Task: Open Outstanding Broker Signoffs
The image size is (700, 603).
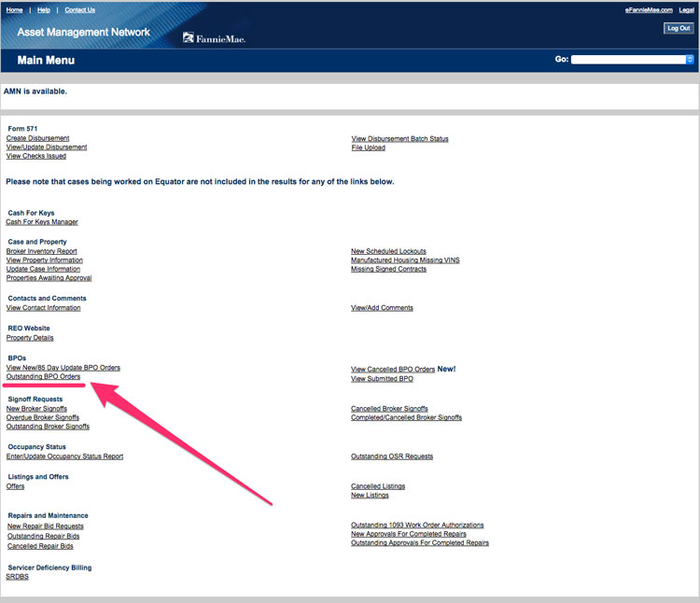Action: [48, 427]
